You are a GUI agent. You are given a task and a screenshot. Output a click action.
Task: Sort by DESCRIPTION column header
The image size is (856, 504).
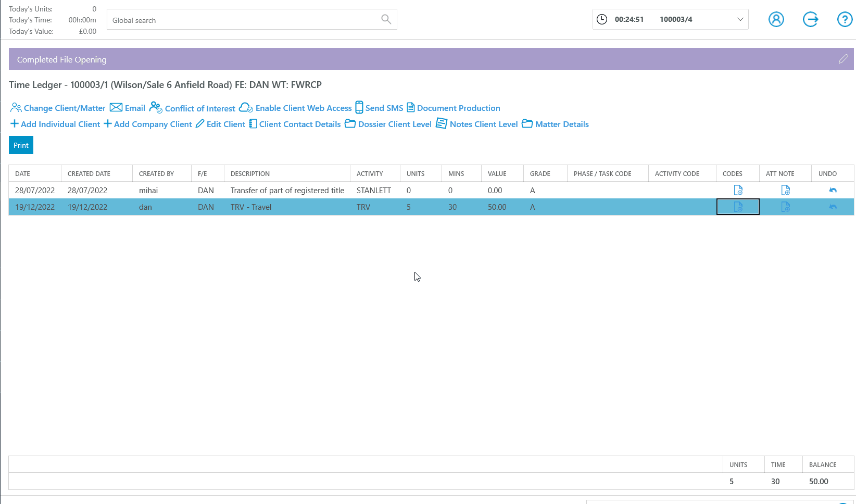(287, 173)
